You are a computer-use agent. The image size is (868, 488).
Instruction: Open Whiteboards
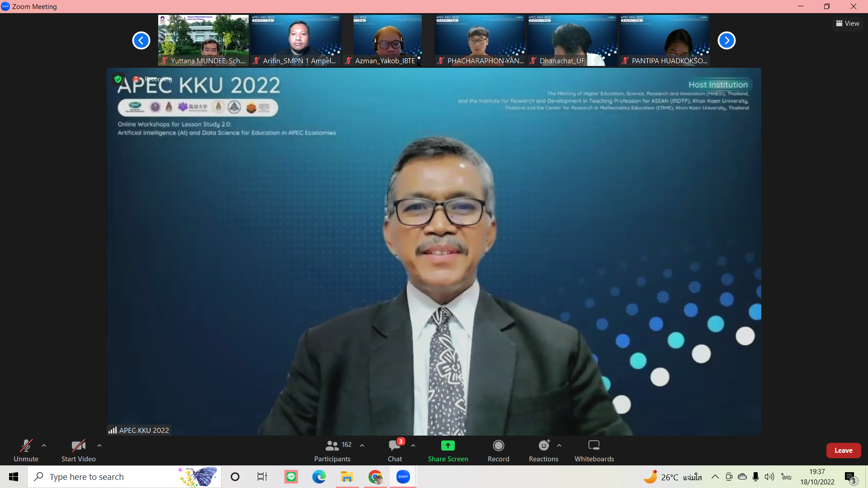(x=594, y=450)
